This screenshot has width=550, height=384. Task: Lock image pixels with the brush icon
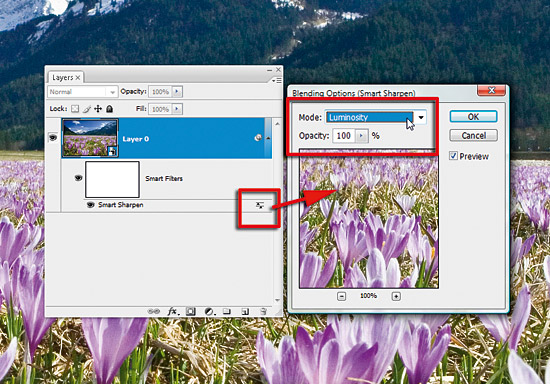(87, 109)
